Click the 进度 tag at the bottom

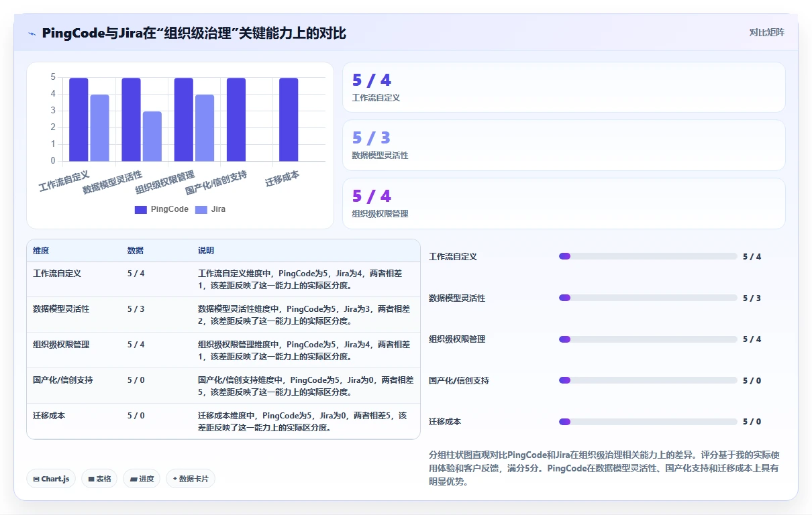click(142, 479)
